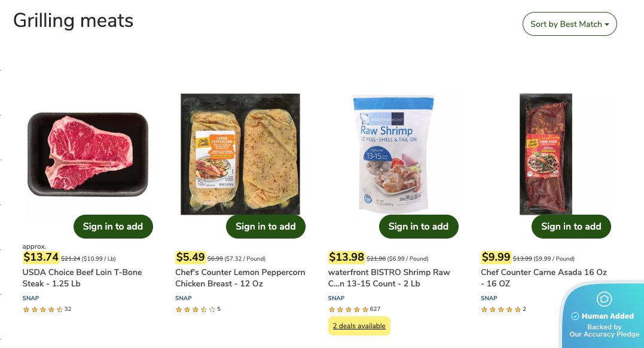644x348 pixels.
Task: Sign in to add Carne Asada
Action: 571,227
